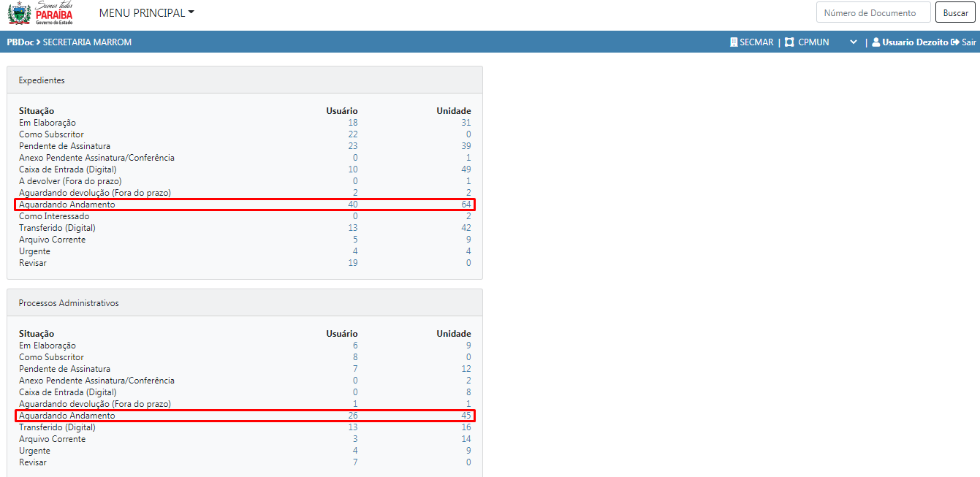Open Expedientes Como Interessado unit count 2
The width and height of the screenshot is (980, 477).
pyautogui.click(x=468, y=216)
